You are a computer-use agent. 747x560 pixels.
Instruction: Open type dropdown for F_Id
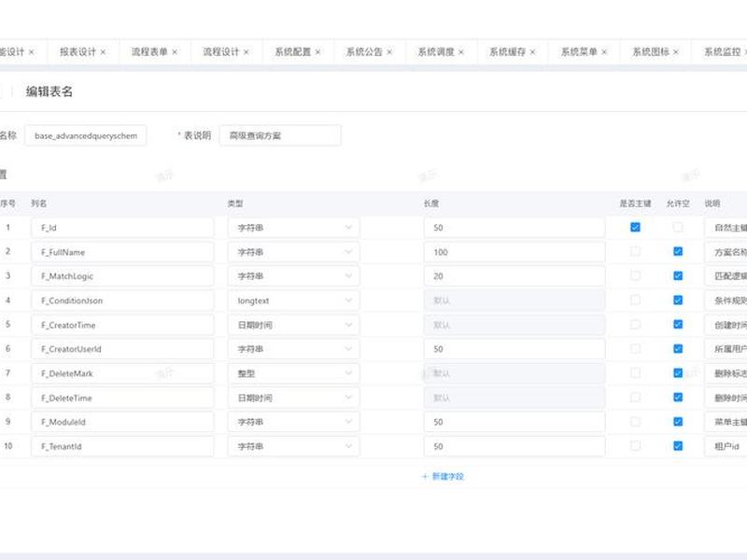[x=293, y=228]
